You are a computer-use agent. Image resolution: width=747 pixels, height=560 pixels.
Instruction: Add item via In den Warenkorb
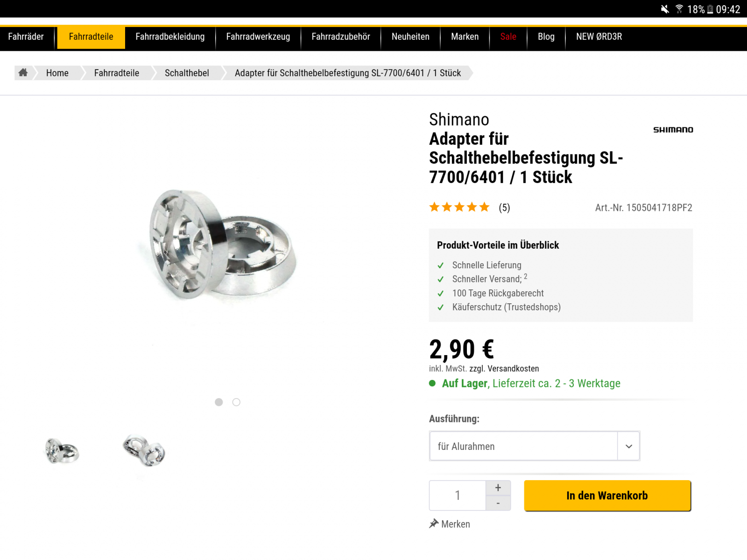click(x=607, y=496)
